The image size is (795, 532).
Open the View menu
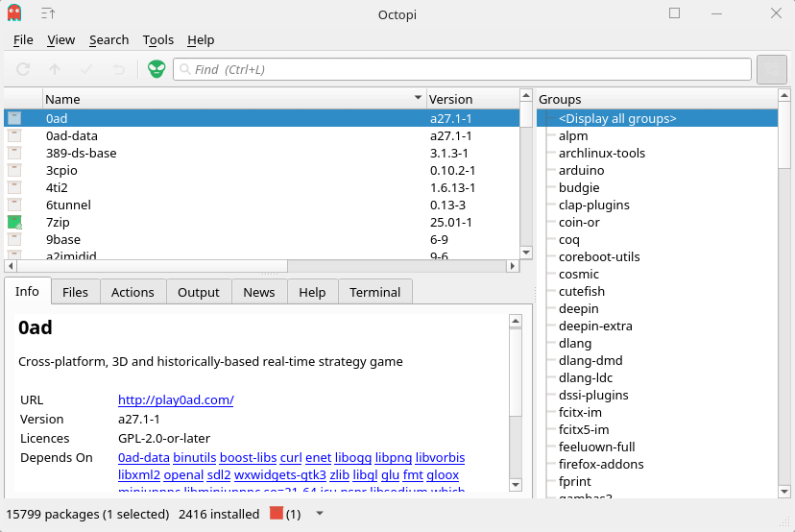click(60, 40)
